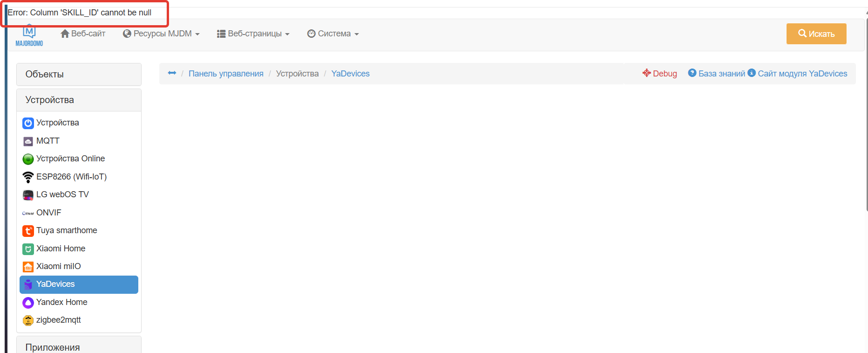The height and width of the screenshot is (353, 868).
Task: Click the globe icon of Ресурсы MJDM
Action: (x=127, y=34)
